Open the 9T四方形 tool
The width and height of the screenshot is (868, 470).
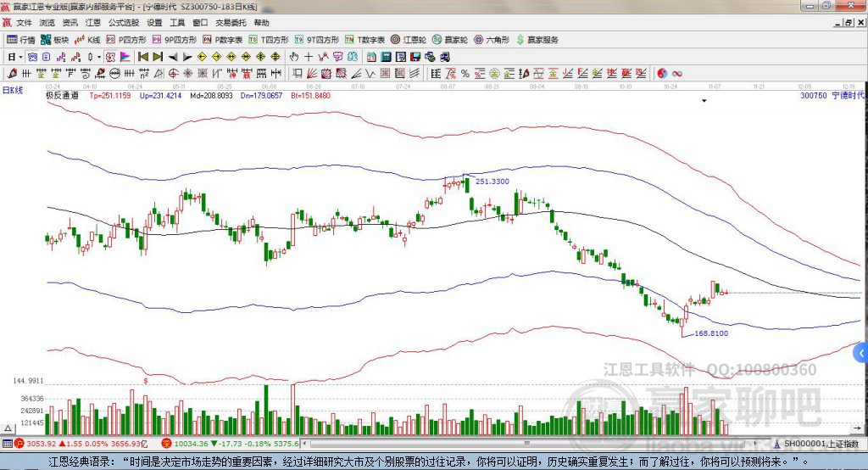click(x=317, y=40)
